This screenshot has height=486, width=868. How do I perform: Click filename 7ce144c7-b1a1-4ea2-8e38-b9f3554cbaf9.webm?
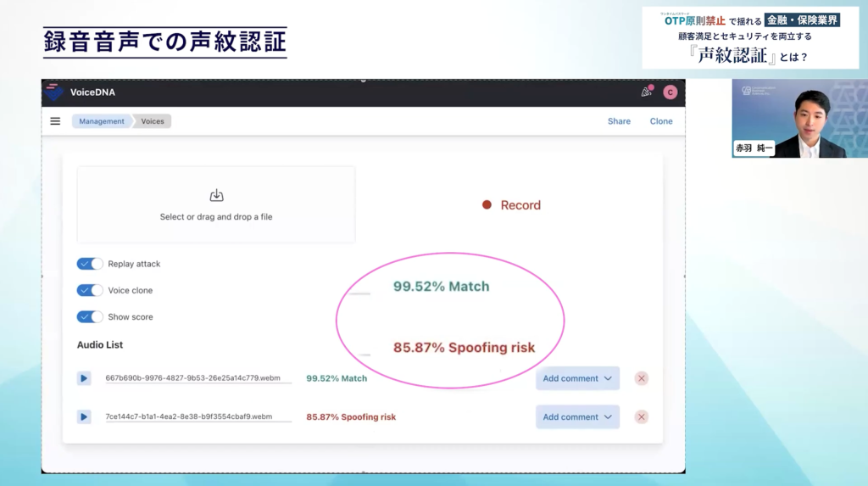(x=189, y=416)
